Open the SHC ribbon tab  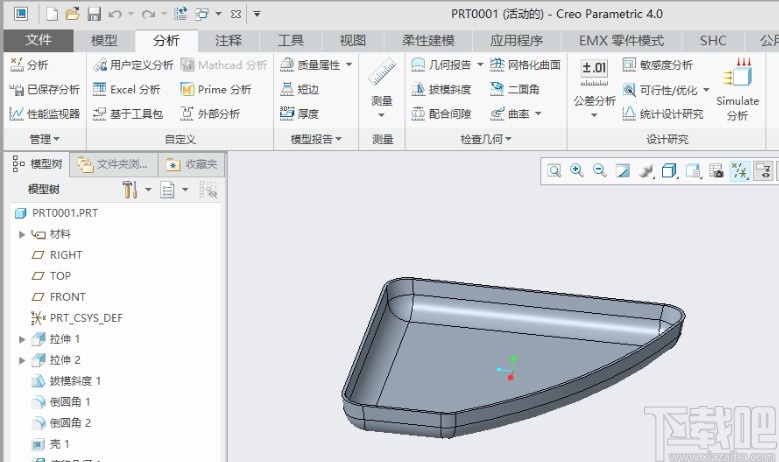coord(713,40)
